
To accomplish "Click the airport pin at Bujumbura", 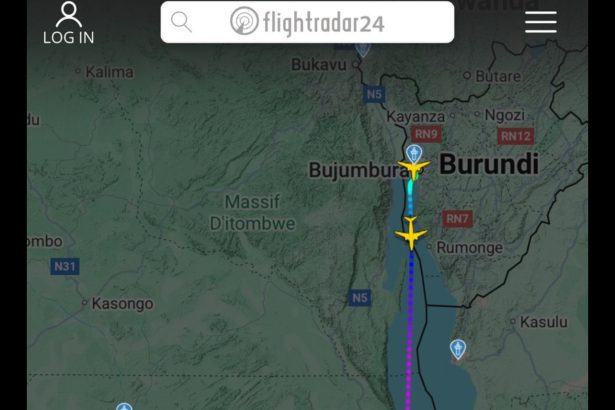I will [x=414, y=153].
